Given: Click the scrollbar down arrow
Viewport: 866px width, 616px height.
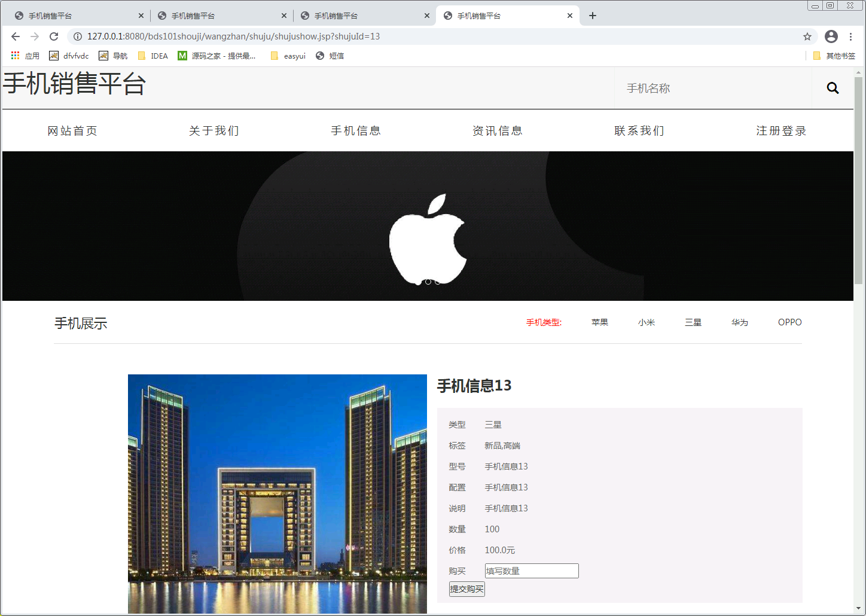Looking at the screenshot, I should (859, 609).
